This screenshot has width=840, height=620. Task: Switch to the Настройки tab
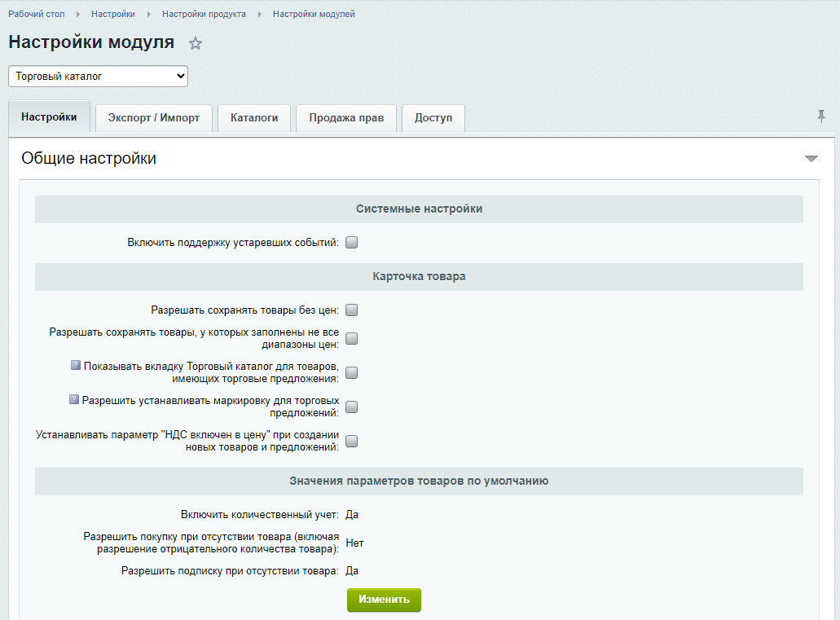(49, 117)
